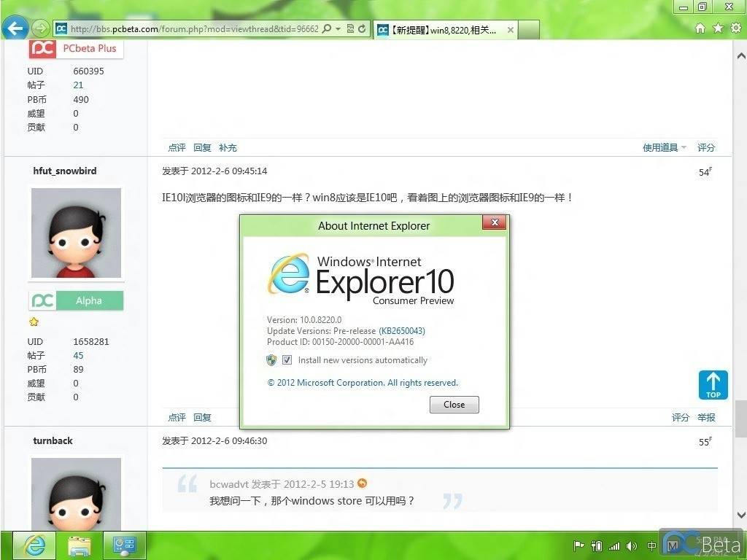The image size is (747, 560).
Task: Refresh the page using the reload icon
Action: point(362,29)
